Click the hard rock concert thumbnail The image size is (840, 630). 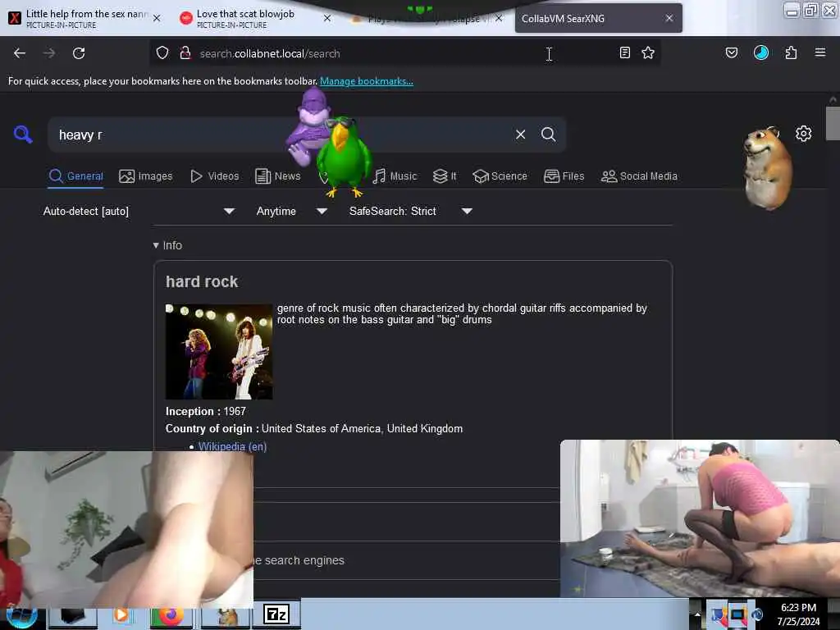[x=219, y=351]
